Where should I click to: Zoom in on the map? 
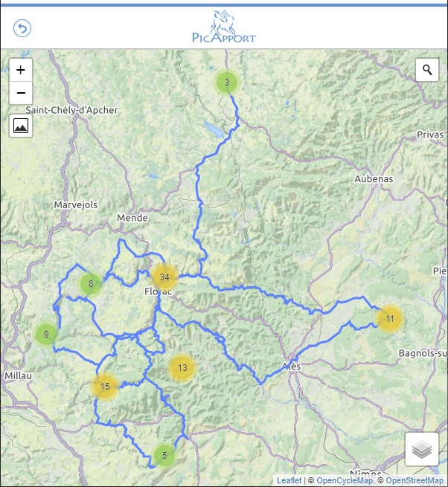21,70
